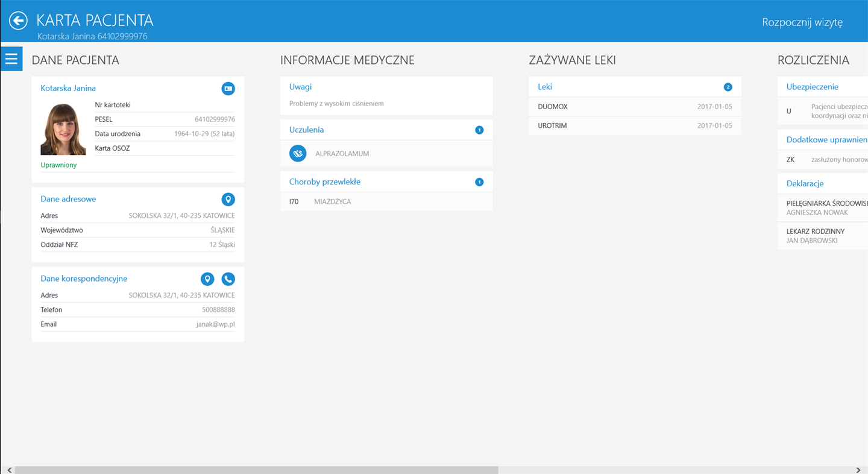The height and width of the screenshot is (474, 868).
Task: Click the Nr kartoteki row
Action: (165, 105)
